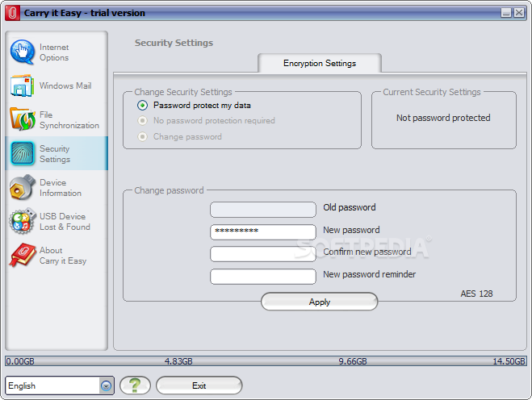Click the Apply button
The image size is (532, 400).
point(319,302)
